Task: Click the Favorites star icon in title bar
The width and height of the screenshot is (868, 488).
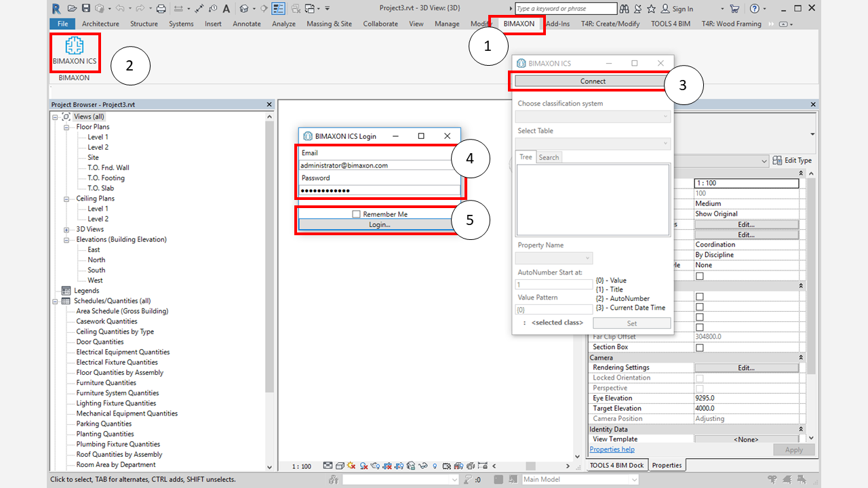Action: click(x=651, y=8)
